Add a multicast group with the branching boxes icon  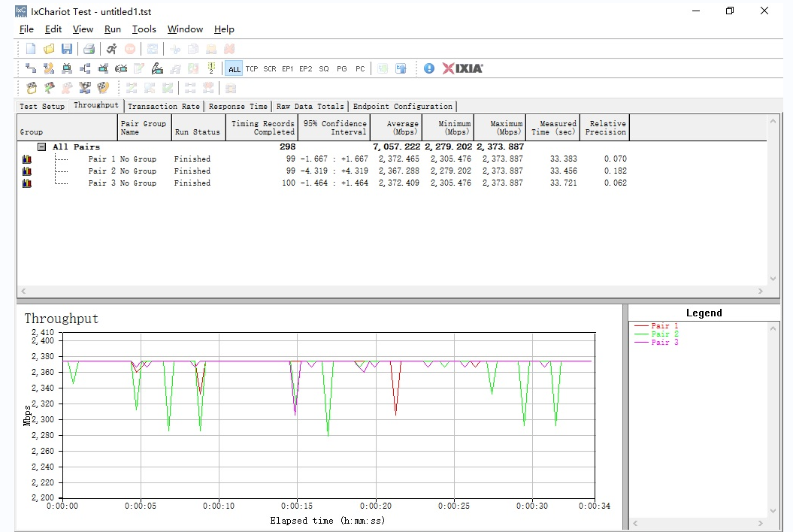tap(85, 68)
